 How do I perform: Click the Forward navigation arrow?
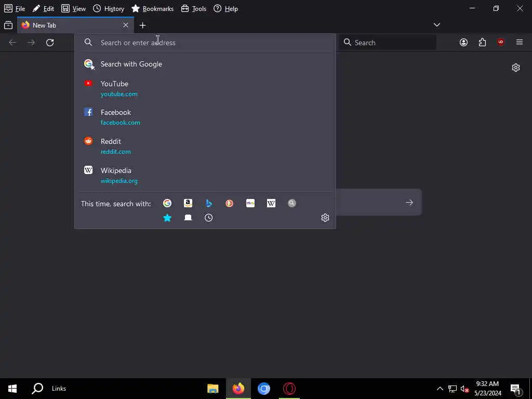[x=31, y=43]
